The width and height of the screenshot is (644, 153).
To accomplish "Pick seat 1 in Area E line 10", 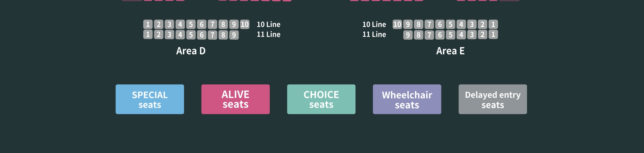I will pos(493,24).
